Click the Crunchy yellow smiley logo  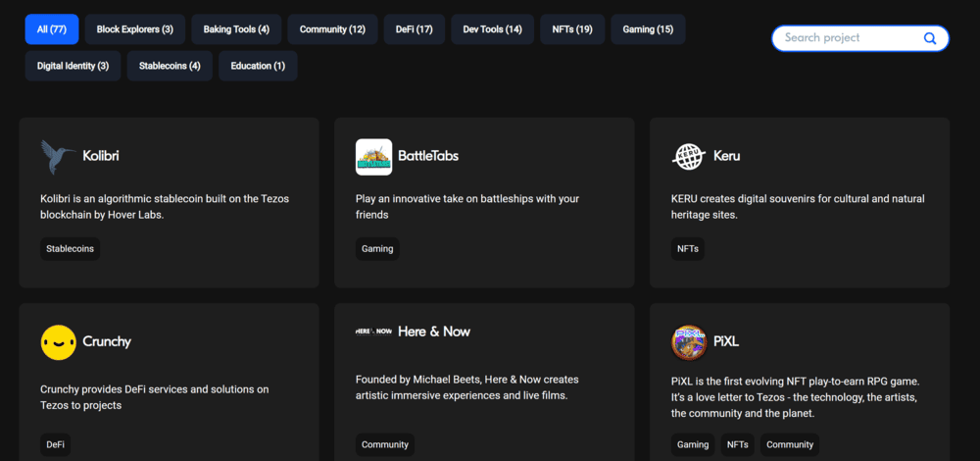click(59, 342)
